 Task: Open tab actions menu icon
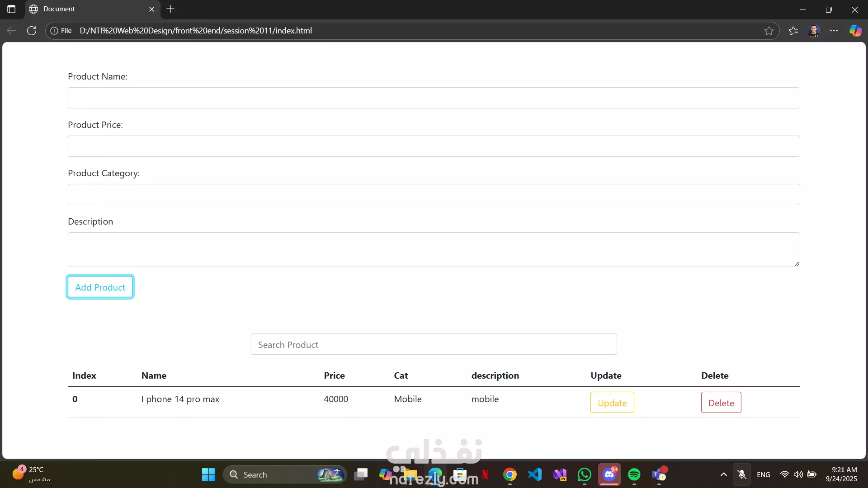tap(11, 9)
